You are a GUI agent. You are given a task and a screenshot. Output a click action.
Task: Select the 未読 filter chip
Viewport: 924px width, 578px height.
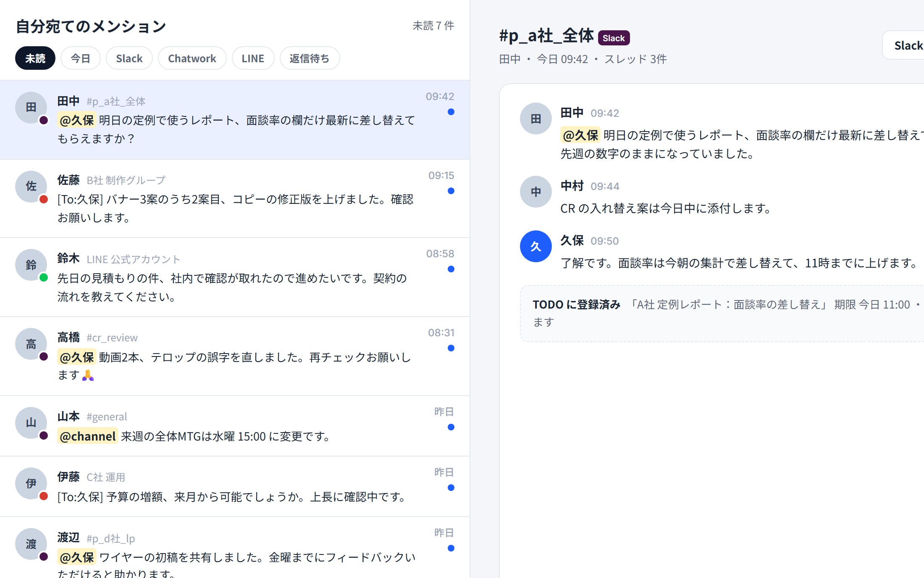(35, 58)
